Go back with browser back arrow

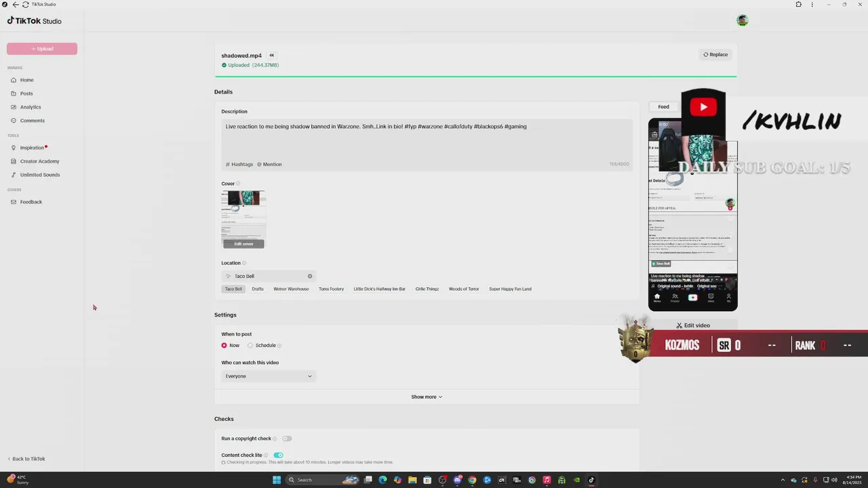pyautogui.click(x=16, y=4)
